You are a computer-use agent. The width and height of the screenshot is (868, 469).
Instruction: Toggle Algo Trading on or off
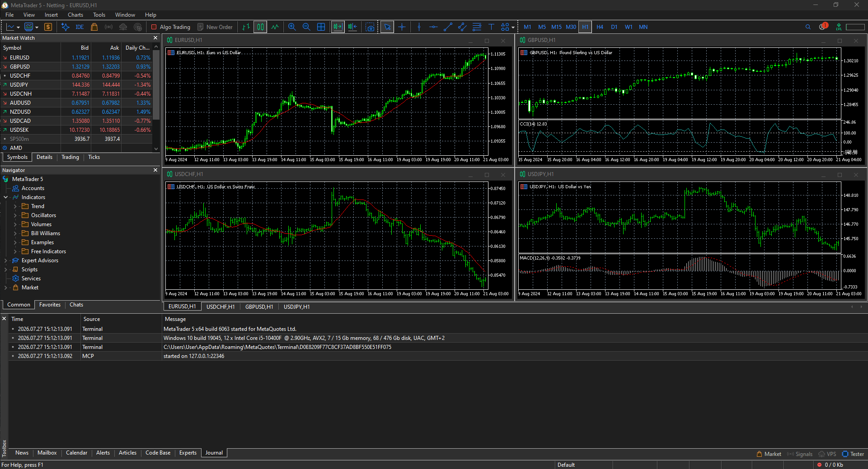coord(171,27)
